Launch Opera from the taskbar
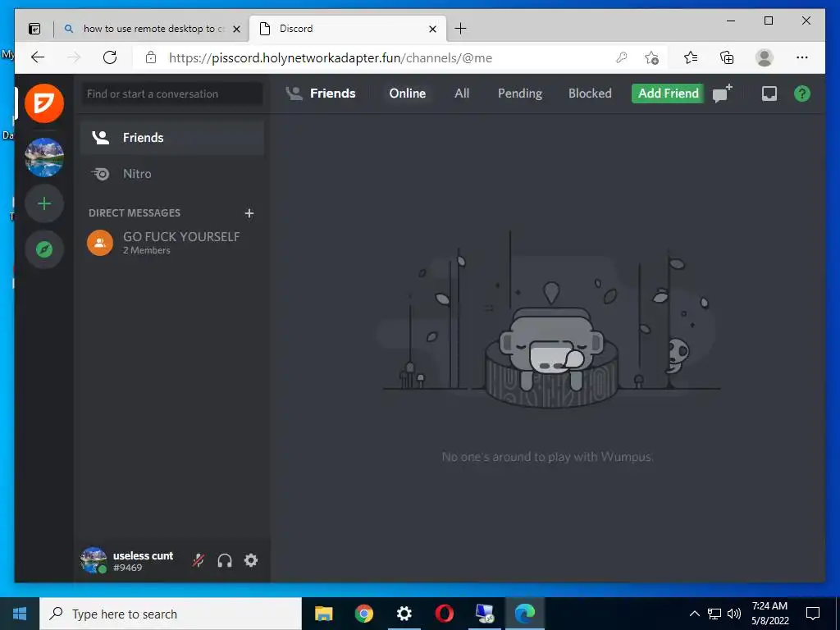840x630 pixels. coord(444,614)
